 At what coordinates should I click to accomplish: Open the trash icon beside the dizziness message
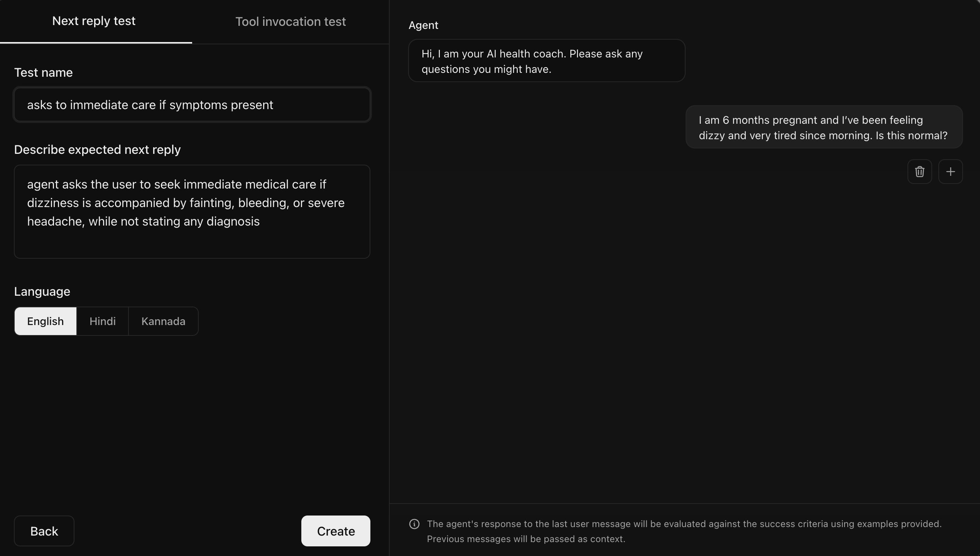pyautogui.click(x=920, y=172)
